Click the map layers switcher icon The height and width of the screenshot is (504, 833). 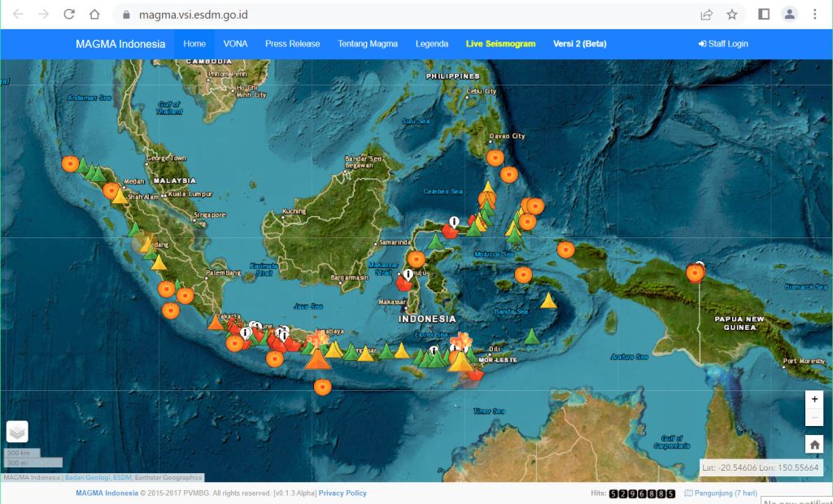point(17,432)
